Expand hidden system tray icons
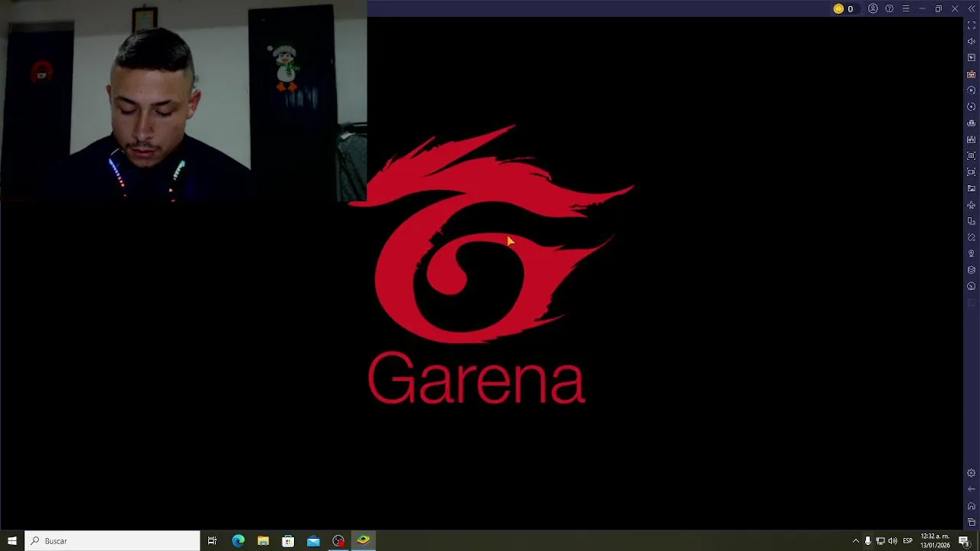 click(855, 541)
